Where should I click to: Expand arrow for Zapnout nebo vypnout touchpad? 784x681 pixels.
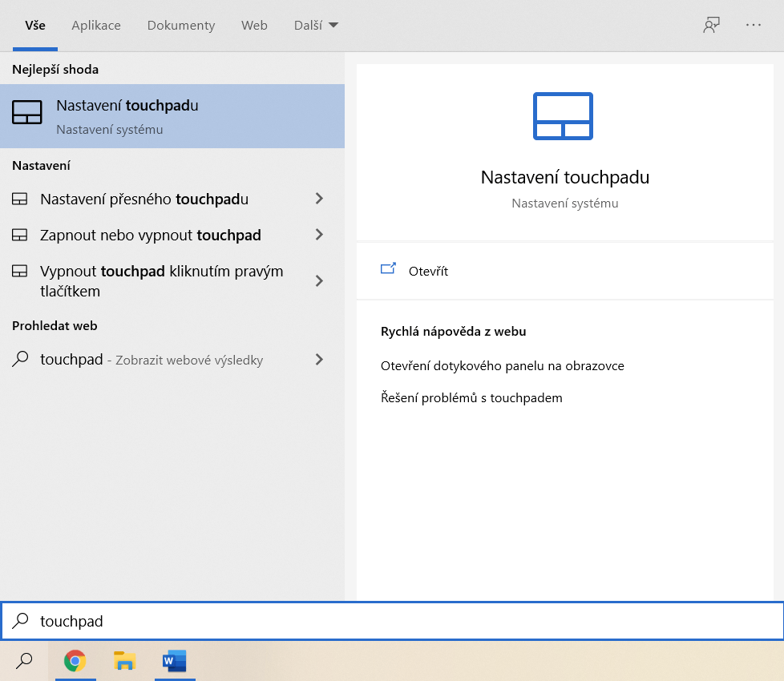point(319,234)
